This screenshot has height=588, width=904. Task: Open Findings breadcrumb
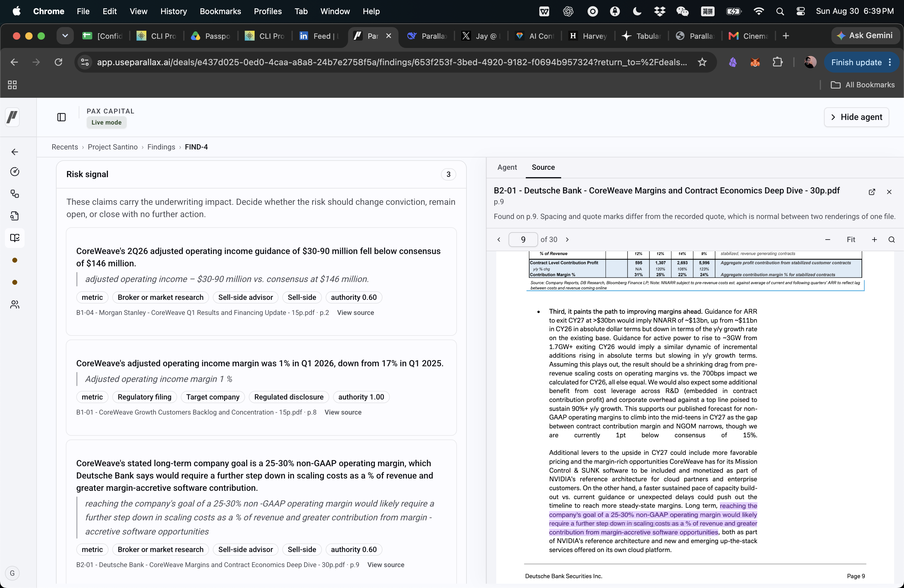(161, 147)
